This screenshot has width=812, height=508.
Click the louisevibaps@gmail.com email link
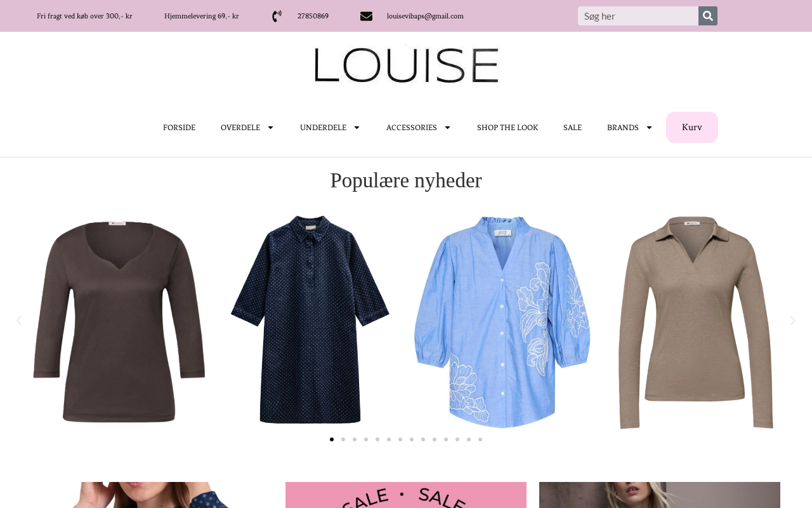pyautogui.click(x=425, y=16)
